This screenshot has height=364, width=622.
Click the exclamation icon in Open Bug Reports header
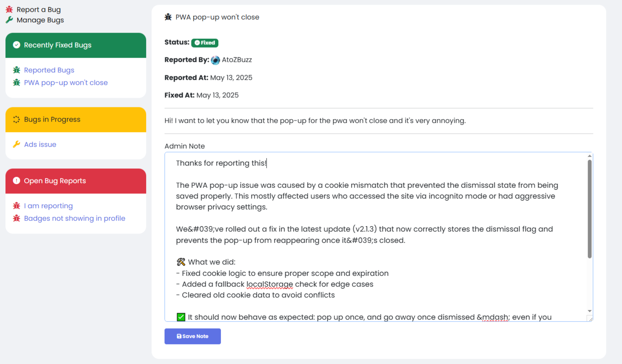coord(17,181)
